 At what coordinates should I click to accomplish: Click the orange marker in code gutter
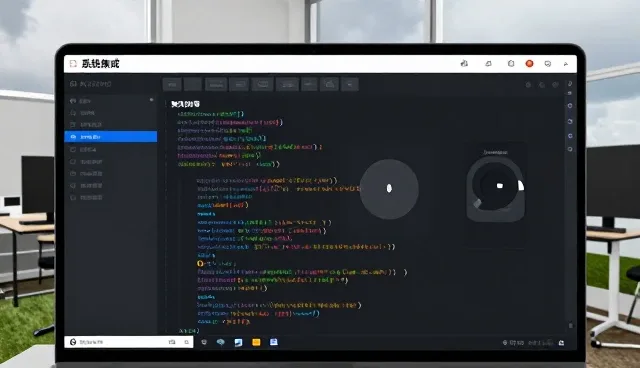(x=200, y=264)
